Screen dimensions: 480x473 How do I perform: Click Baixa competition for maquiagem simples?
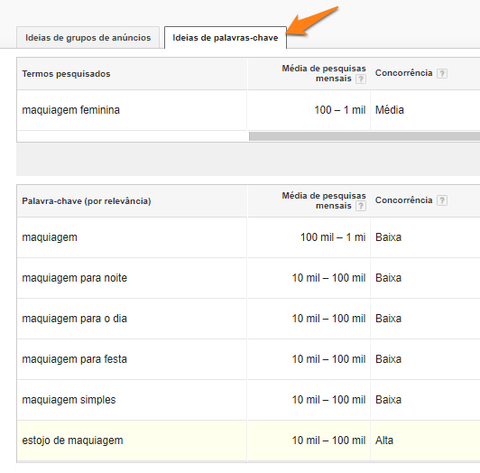pyautogui.click(x=388, y=400)
